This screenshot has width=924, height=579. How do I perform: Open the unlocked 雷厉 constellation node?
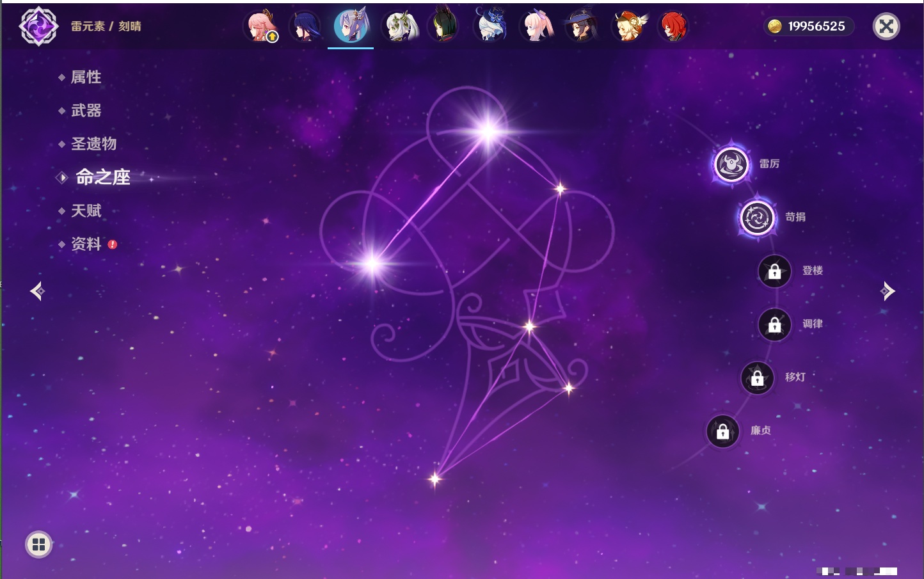click(x=731, y=164)
